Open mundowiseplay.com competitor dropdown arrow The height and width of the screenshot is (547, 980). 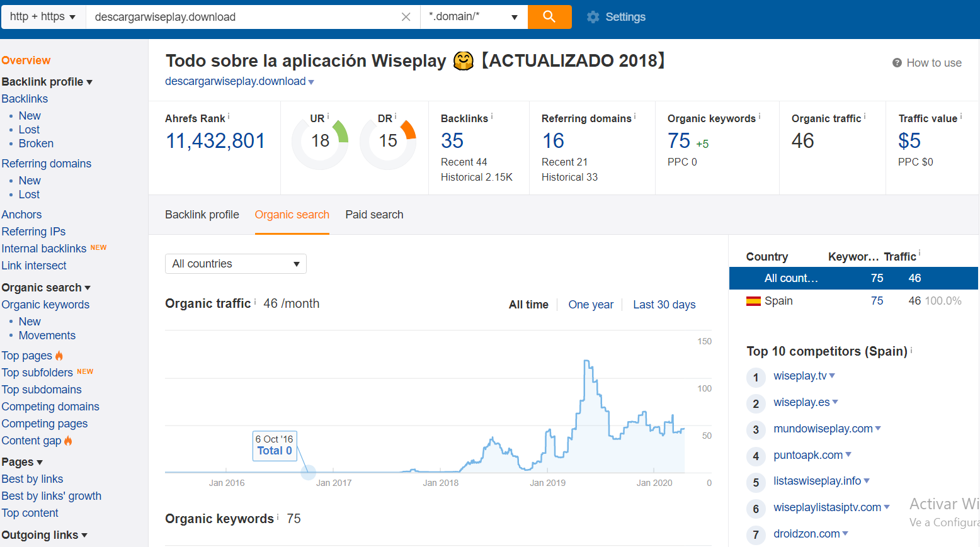pyautogui.click(x=878, y=429)
